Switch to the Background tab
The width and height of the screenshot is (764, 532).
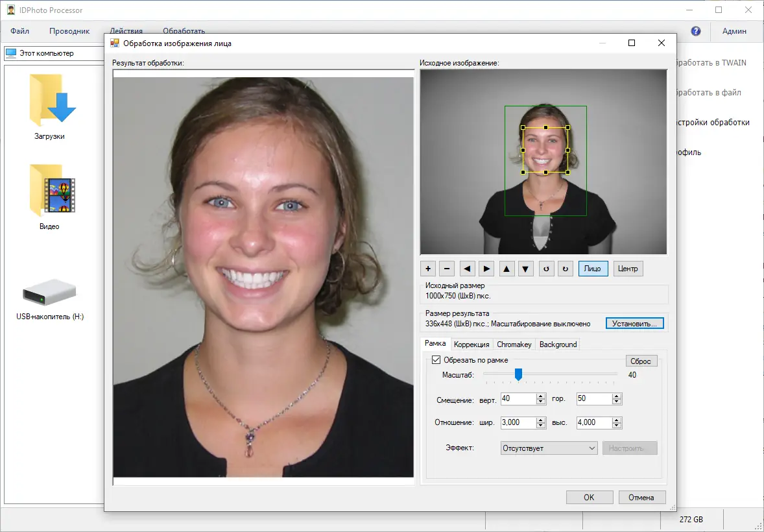click(558, 345)
